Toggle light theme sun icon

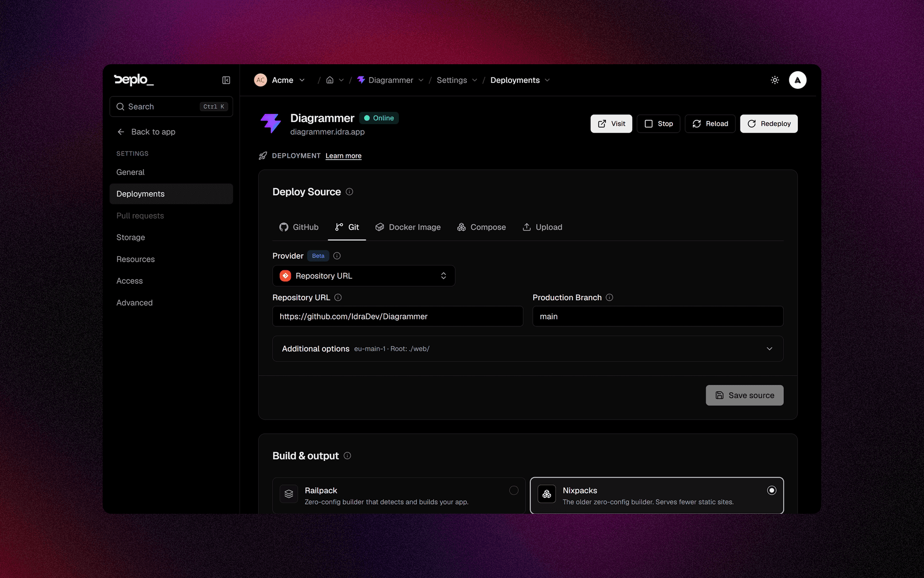click(x=775, y=80)
